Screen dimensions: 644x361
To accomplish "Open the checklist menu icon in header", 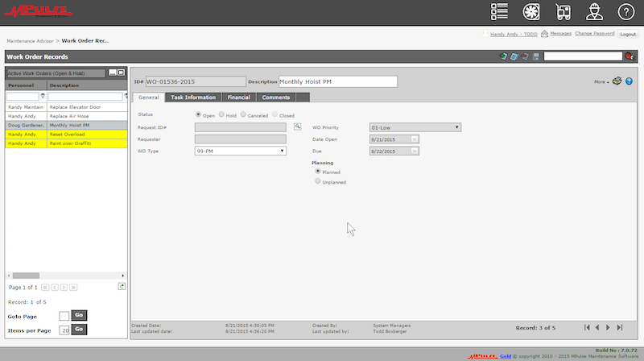I will click(x=500, y=11).
